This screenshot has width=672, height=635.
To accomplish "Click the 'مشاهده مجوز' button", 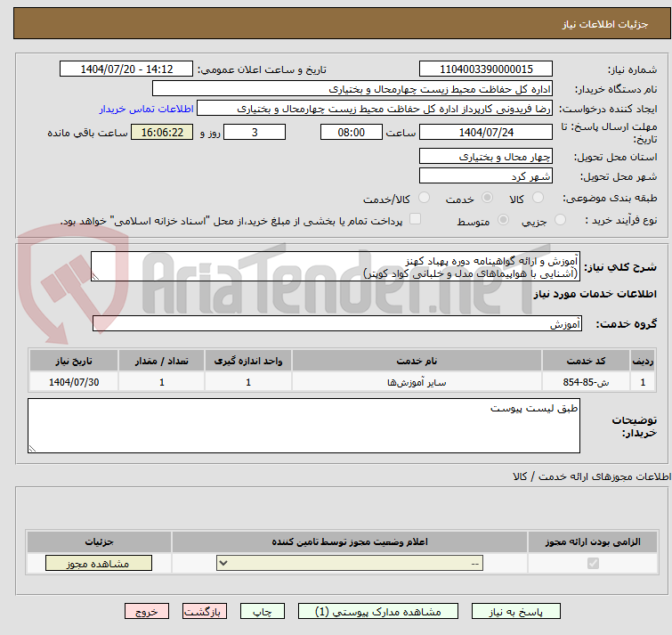I will click(x=99, y=563).
